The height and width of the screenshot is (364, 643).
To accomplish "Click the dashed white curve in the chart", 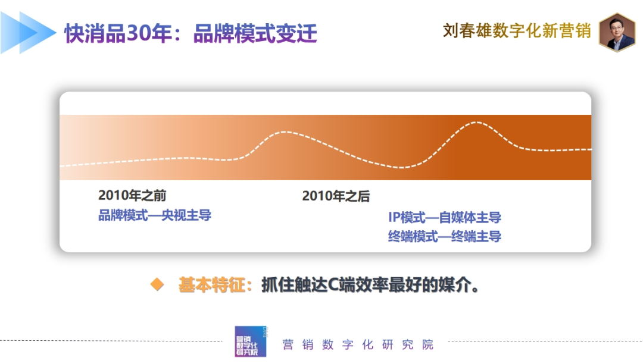I will [179, 158].
